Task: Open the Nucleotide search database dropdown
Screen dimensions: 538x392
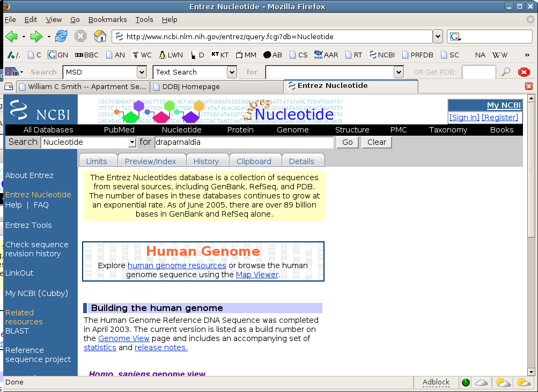Action: [132, 142]
